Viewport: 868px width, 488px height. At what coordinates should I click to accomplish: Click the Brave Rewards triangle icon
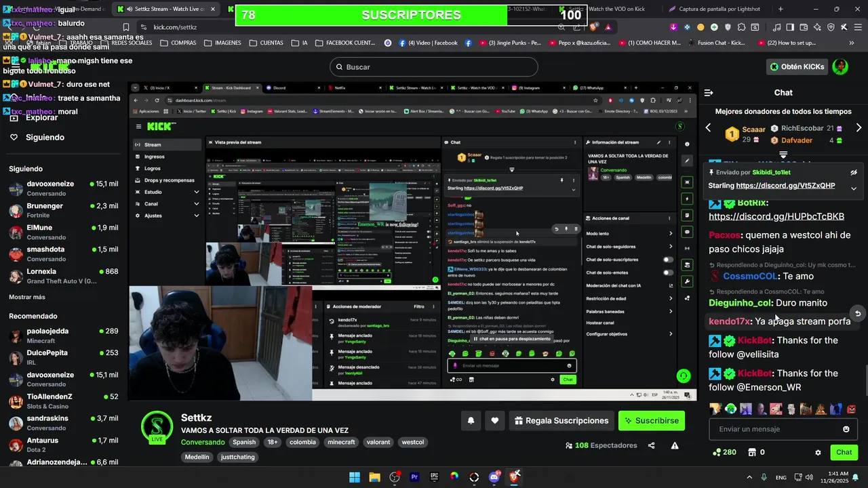pos(608,27)
